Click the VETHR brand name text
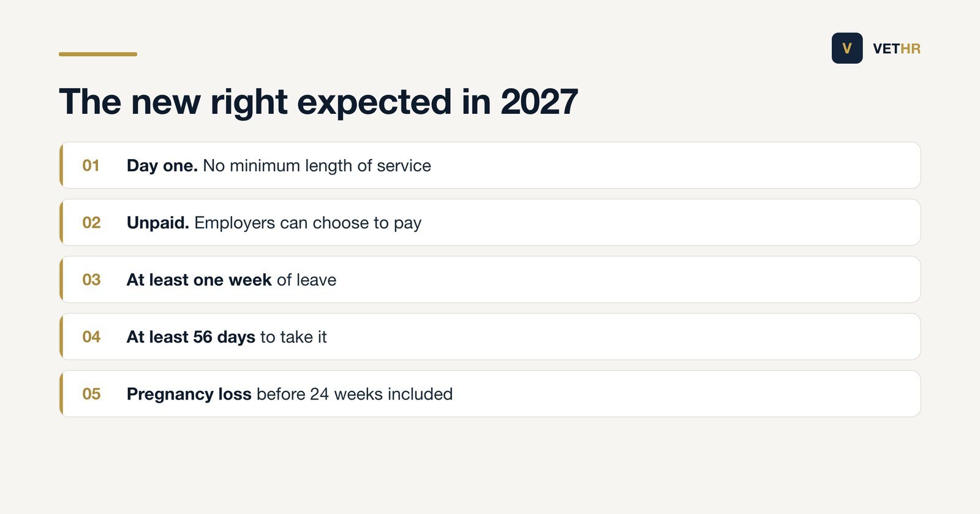The width and height of the screenshot is (980, 514). [897, 49]
